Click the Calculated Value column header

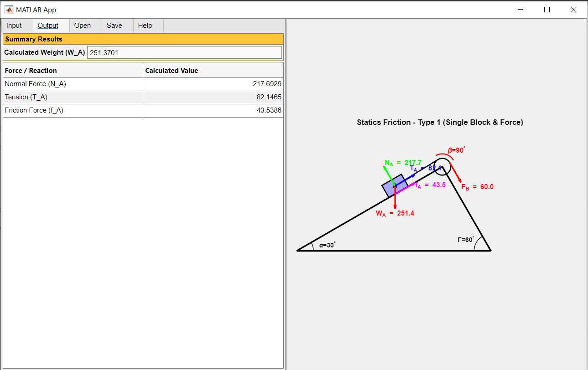coord(213,71)
